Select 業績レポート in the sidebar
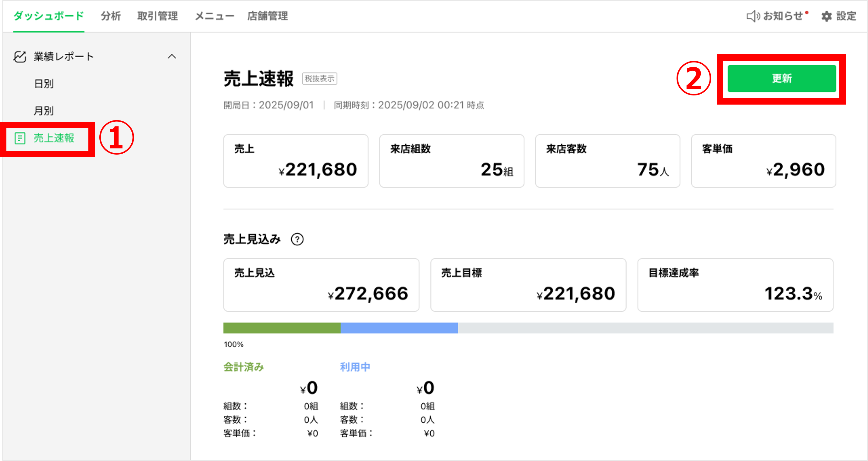Screen dimensions: 868x461 click(x=63, y=57)
